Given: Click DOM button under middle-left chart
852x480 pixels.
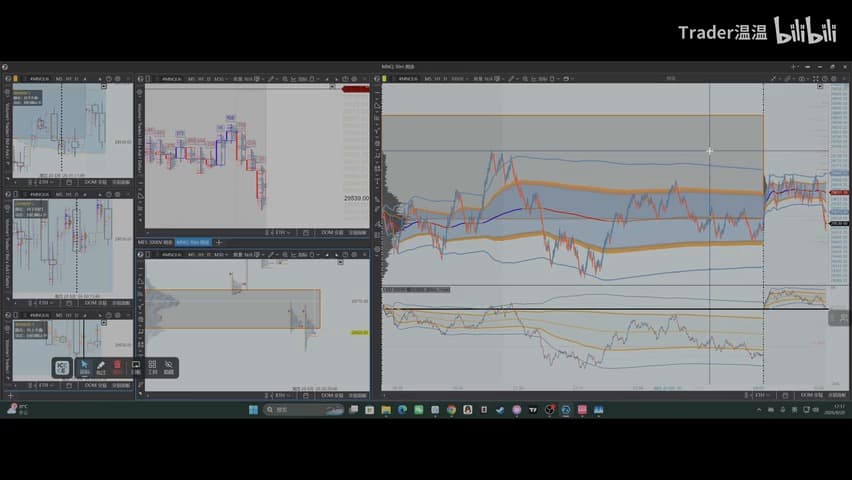Looking at the screenshot, I should (x=96, y=303).
